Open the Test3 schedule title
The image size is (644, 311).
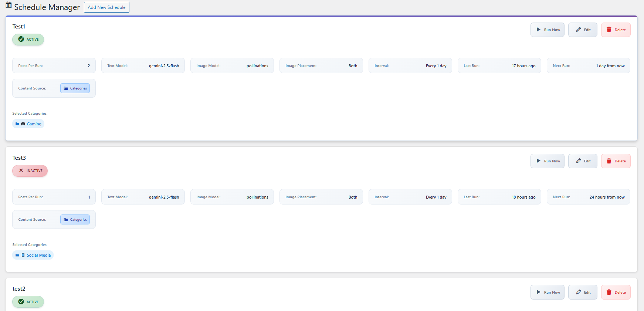point(19,158)
